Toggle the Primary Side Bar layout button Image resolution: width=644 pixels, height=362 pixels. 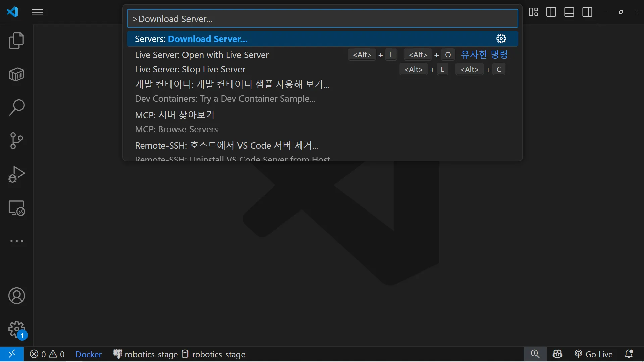click(x=551, y=12)
